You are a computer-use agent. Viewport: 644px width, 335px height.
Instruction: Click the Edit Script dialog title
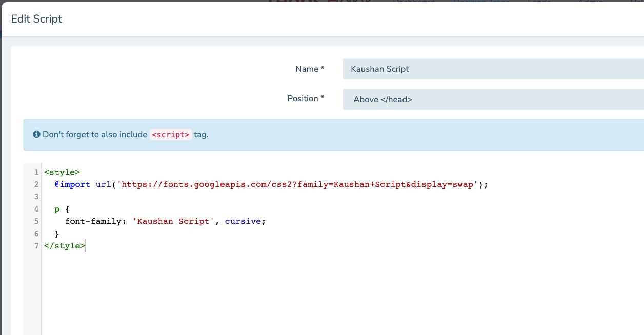click(36, 19)
